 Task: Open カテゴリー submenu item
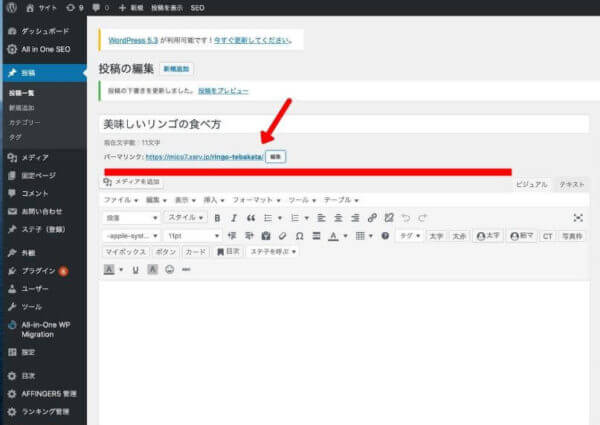(x=24, y=122)
